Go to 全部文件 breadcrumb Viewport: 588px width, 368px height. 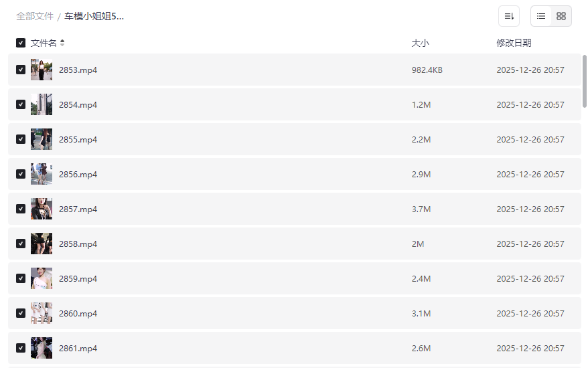tap(35, 16)
